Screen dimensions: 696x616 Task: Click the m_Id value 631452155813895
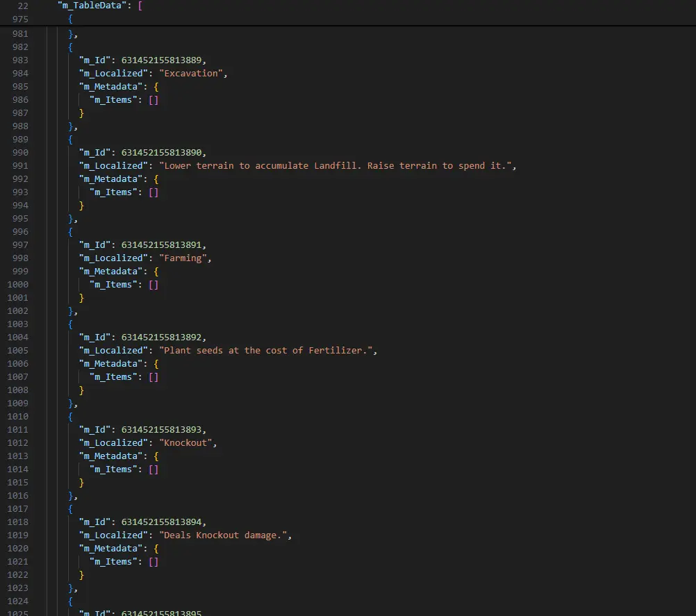[x=162, y=613]
